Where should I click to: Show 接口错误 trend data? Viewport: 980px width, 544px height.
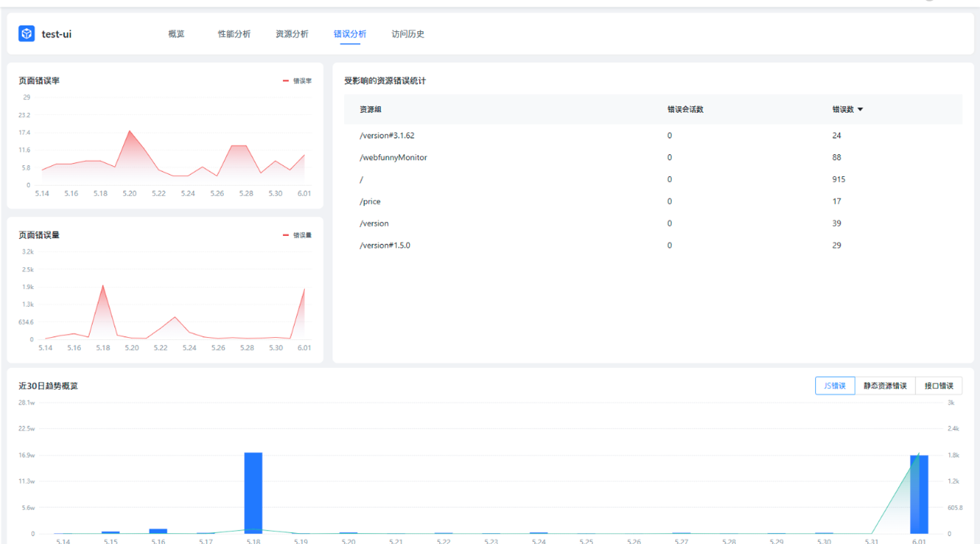point(939,386)
